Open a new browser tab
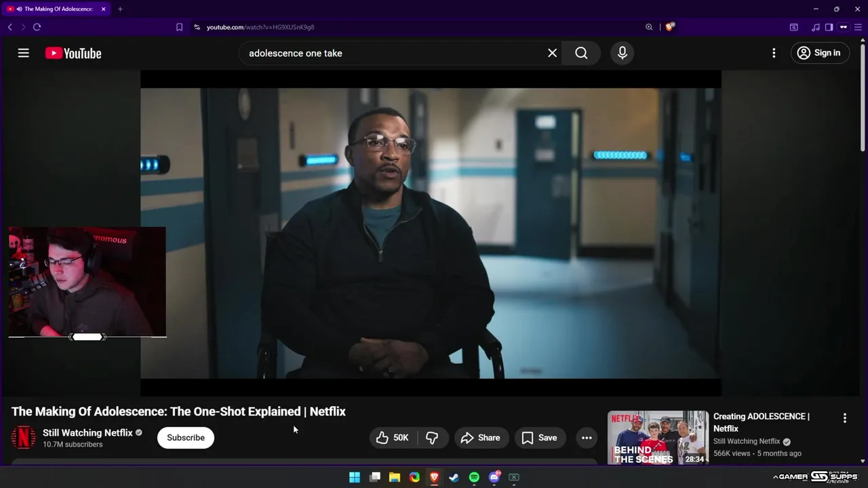868x488 pixels. tap(120, 9)
